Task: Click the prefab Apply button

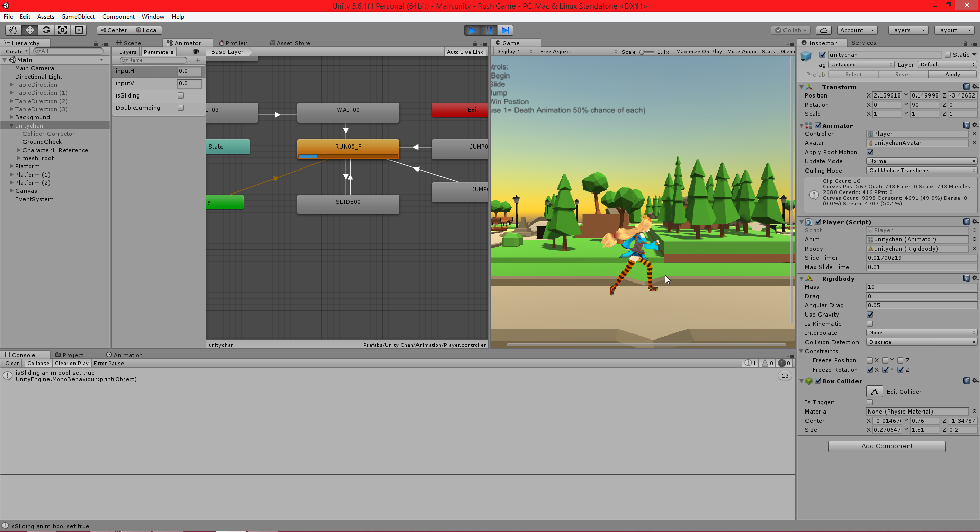Action: click(952, 75)
